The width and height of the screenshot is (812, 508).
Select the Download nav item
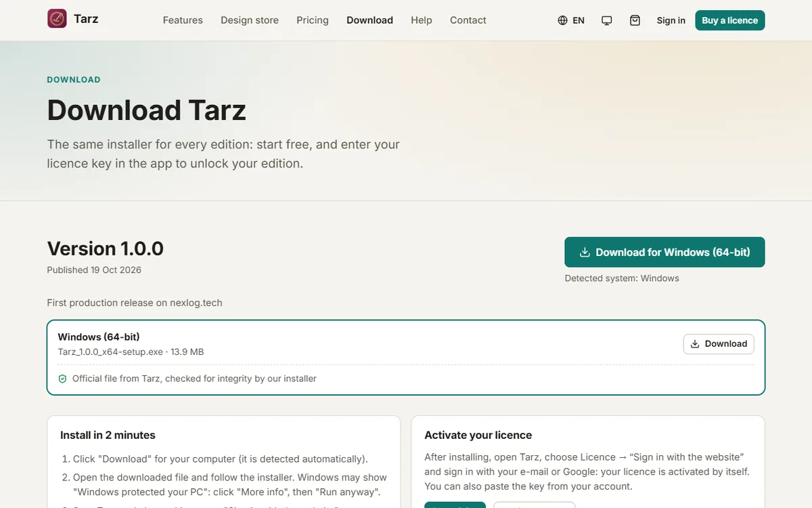[369, 20]
